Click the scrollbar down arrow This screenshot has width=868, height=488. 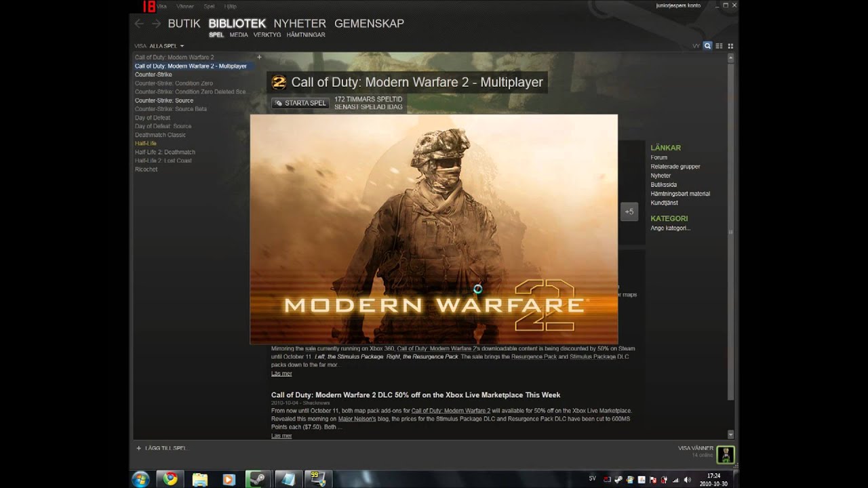point(730,434)
